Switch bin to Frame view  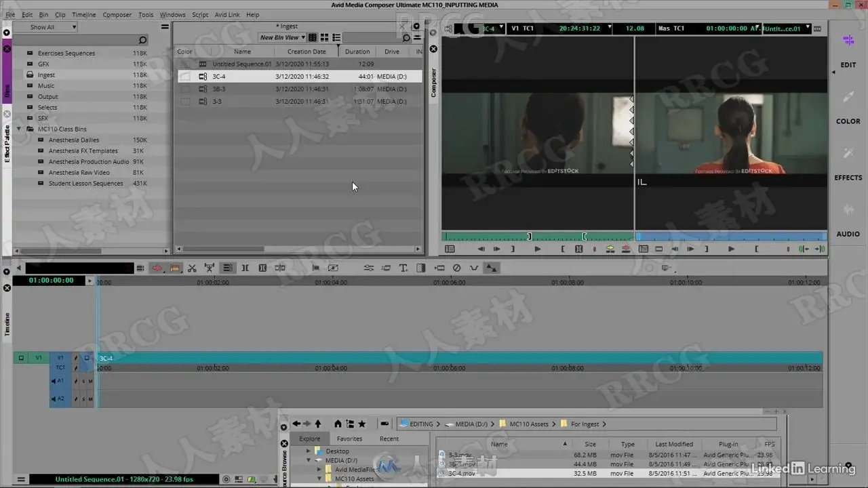(324, 38)
